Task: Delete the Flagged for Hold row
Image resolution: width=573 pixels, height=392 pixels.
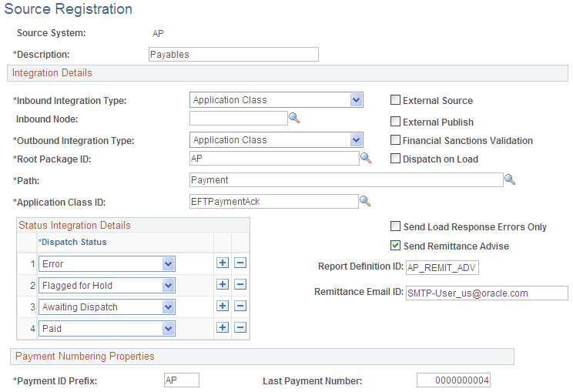Action: click(240, 284)
